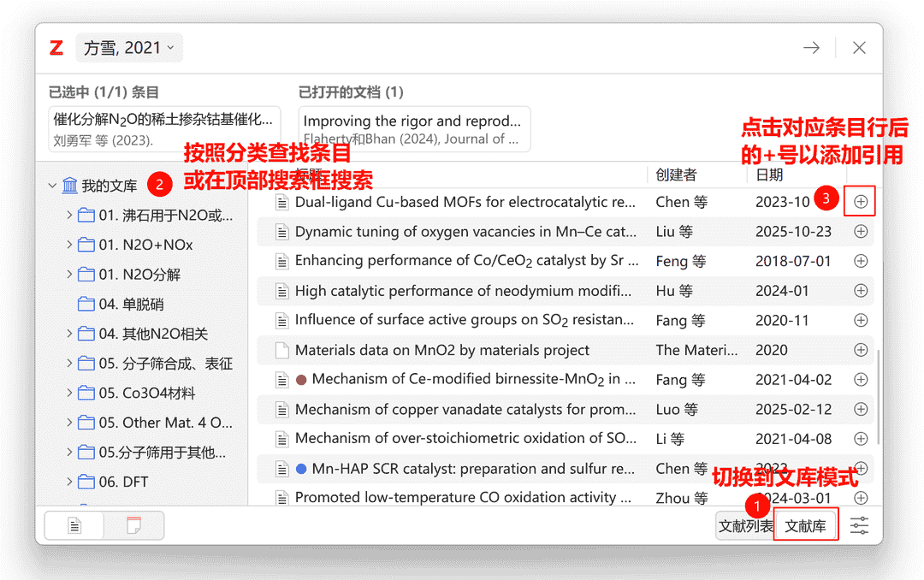Open the citation settings sliders icon
Viewport: 924px width, 580px height.
(859, 526)
